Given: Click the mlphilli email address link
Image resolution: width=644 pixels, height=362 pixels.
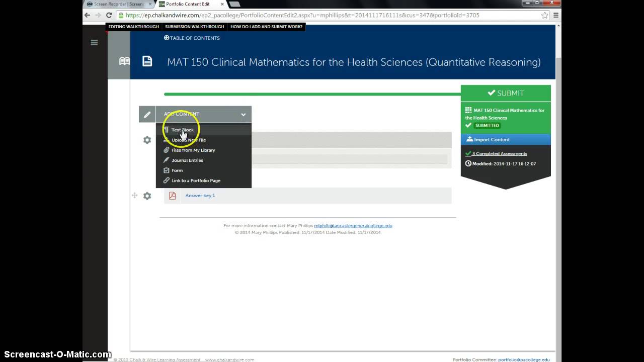Looking at the screenshot, I should (x=353, y=226).
